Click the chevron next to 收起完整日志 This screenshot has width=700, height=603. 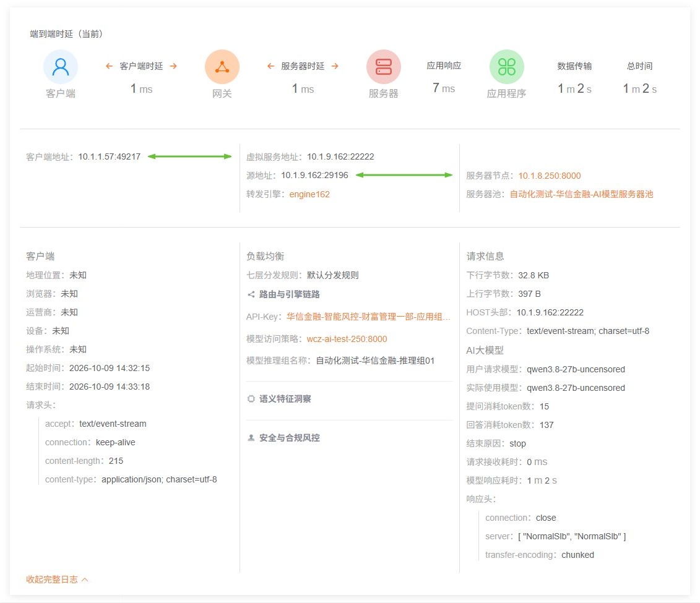pos(85,579)
